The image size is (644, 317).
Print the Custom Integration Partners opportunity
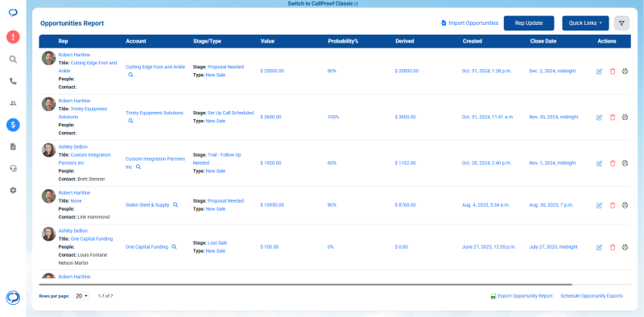[625, 163]
